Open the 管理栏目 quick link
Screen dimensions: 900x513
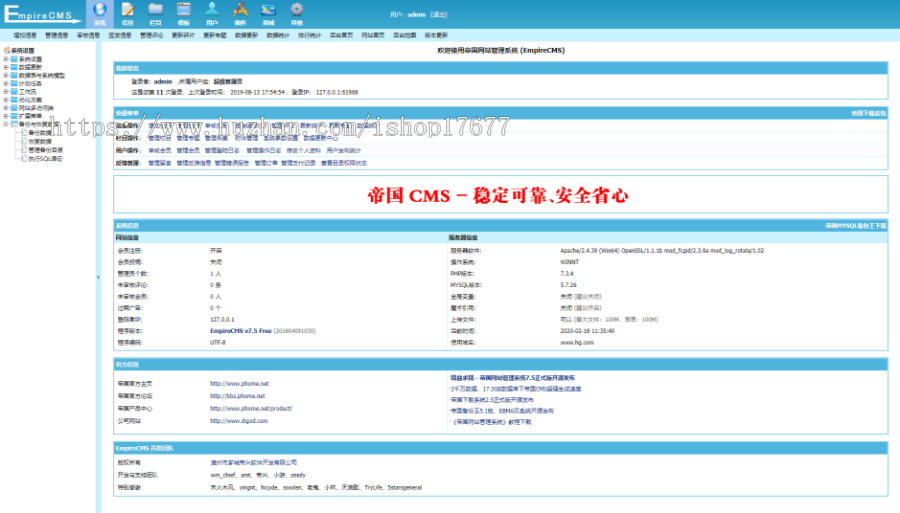pos(160,138)
